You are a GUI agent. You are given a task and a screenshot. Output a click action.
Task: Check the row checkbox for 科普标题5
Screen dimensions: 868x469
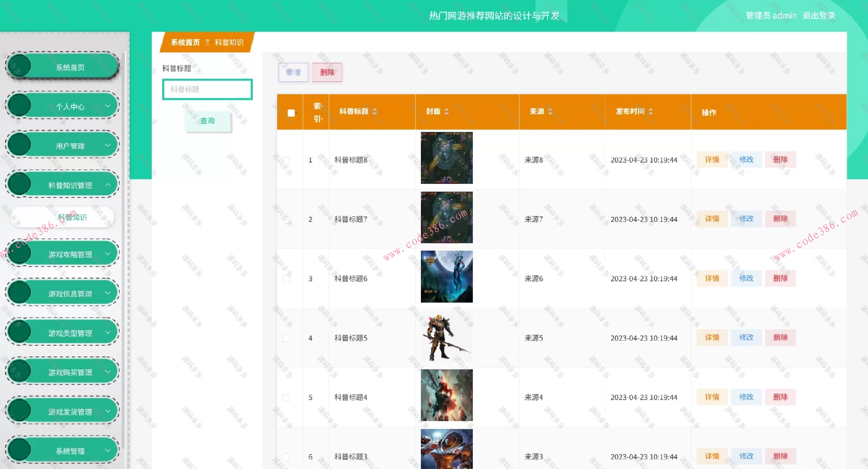(x=285, y=338)
